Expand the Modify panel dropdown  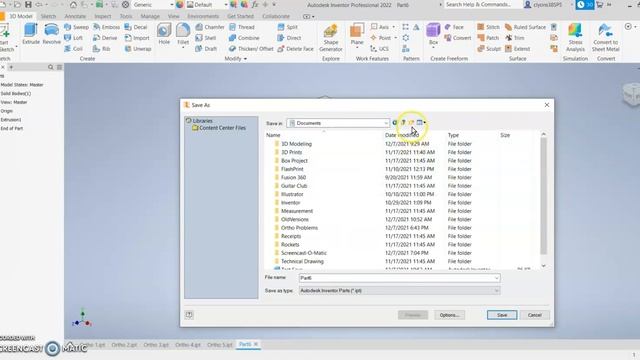click(236, 59)
